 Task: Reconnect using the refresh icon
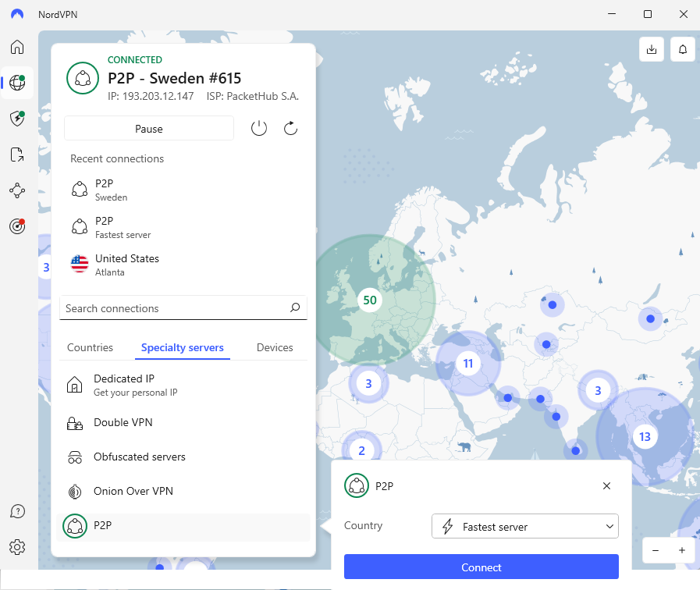click(x=290, y=129)
